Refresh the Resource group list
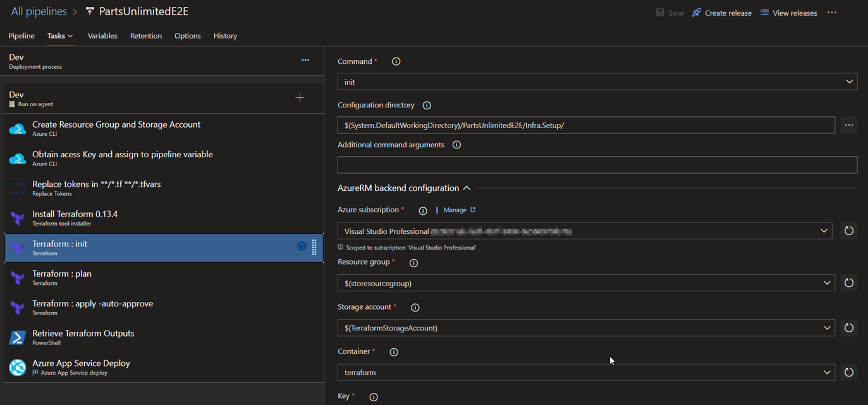The width and height of the screenshot is (868, 405). click(x=849, y=283)
